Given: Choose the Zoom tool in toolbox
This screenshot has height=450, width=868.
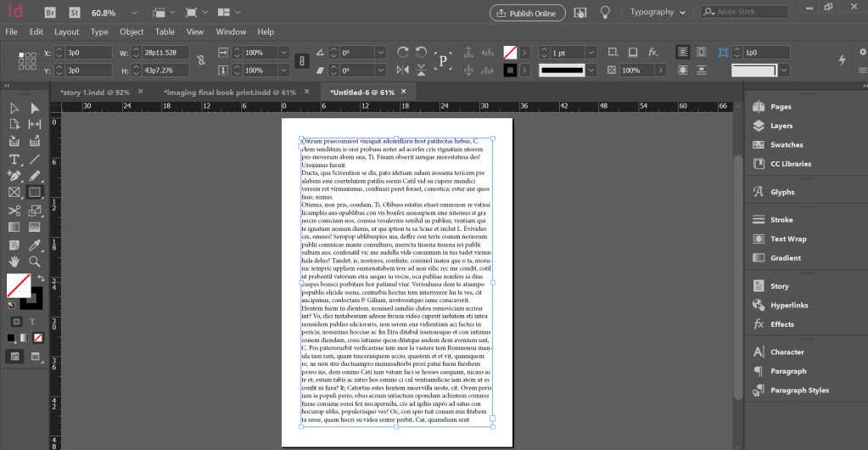Looking at the screenshot, I should tap(35, 262).
